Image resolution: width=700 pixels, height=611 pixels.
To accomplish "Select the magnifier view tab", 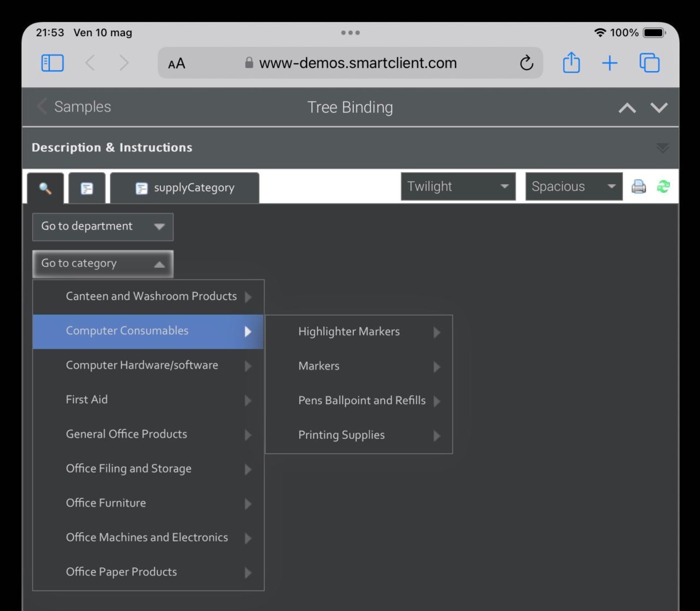I will click(x=45, y=189).
